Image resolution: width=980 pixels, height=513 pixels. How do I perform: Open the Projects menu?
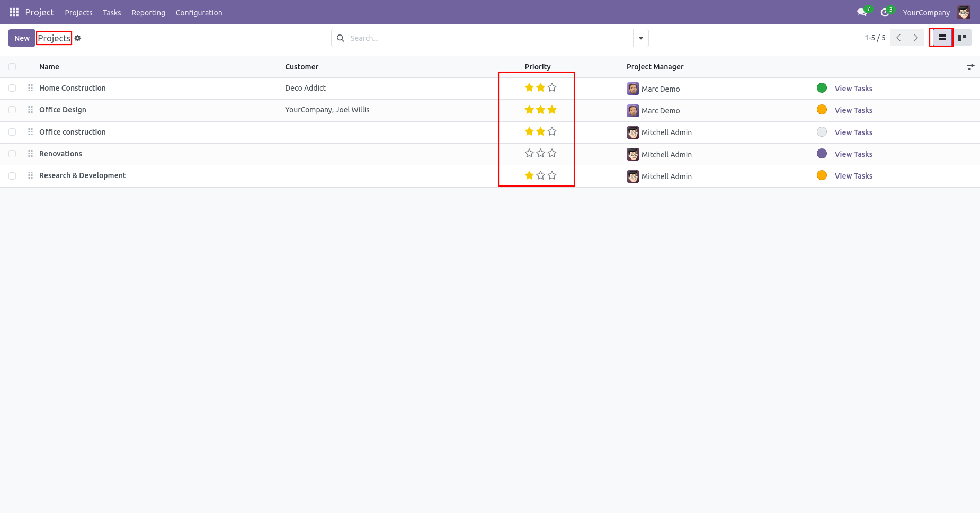pyautogui.click(x=78, y=13)
